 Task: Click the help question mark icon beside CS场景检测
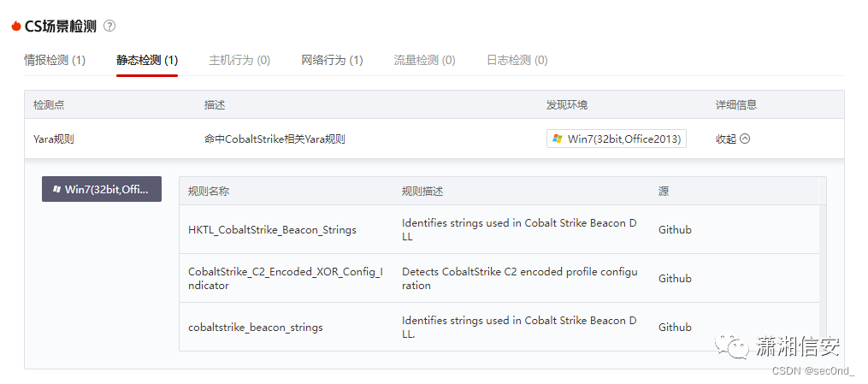click(x=109, y=26)
